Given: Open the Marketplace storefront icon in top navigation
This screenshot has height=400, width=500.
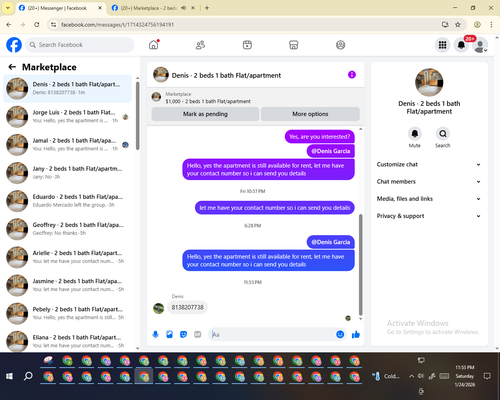Looking at the screenshot, I should [x=294, y=45].
